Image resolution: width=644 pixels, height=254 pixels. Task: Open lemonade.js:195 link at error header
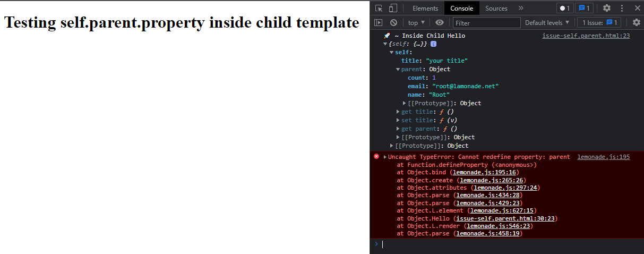coord(603,157)
